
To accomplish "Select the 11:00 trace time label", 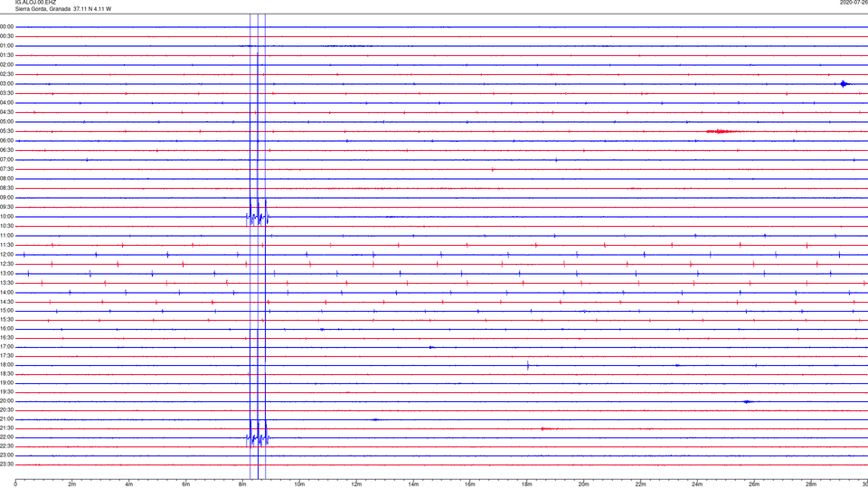I will point(7,235).
